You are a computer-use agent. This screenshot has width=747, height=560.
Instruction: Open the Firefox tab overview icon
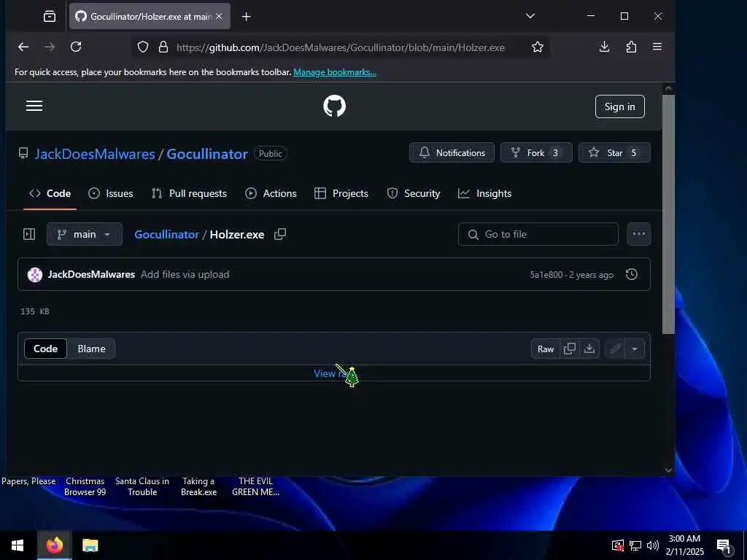coord(50,17)
